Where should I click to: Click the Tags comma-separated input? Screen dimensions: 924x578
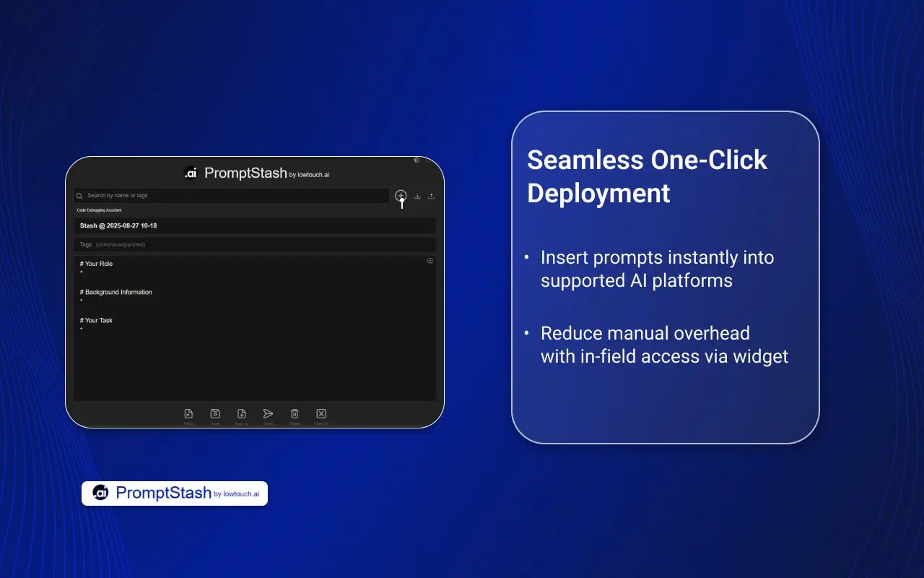(x=254, y=245)
